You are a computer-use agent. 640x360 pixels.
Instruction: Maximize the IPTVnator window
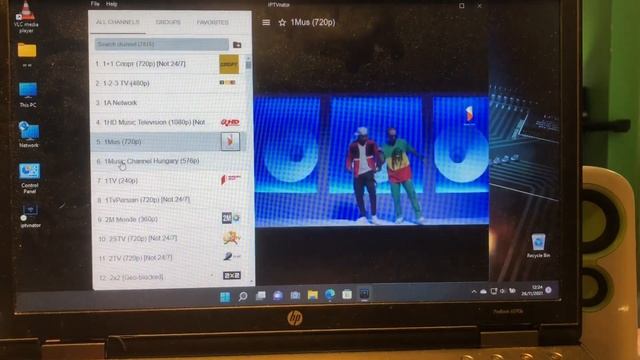tap(461, 6)
